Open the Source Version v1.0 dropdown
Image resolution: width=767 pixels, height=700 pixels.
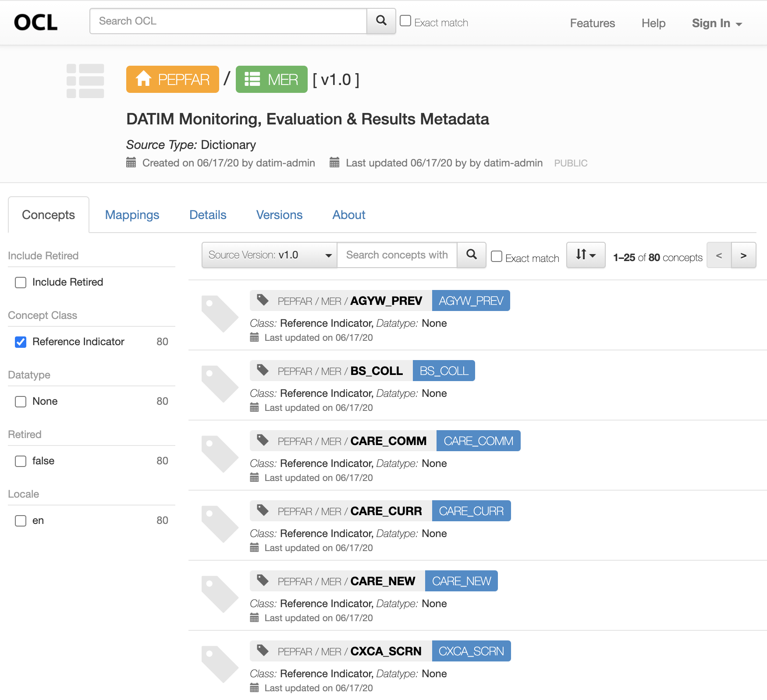[x=269, y=255]
